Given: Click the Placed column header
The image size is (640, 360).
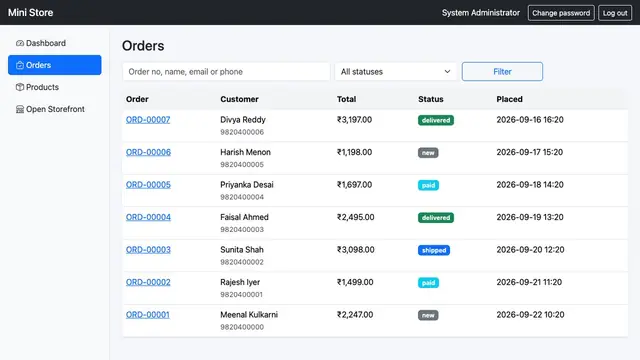Looking at the screenshot, I should tap(509, 99).
